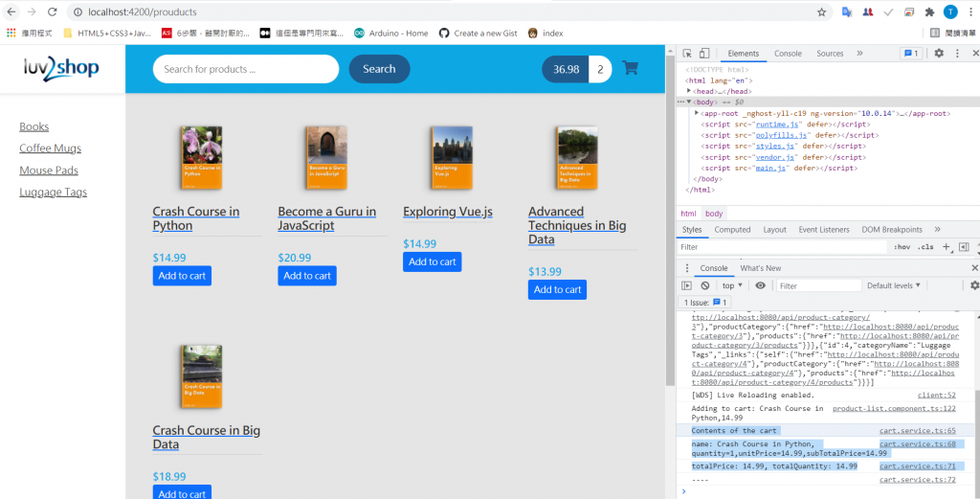Open the DevTools customize three-dot menu
Screen dimensions: 980x499
click(x=957, y=53)
